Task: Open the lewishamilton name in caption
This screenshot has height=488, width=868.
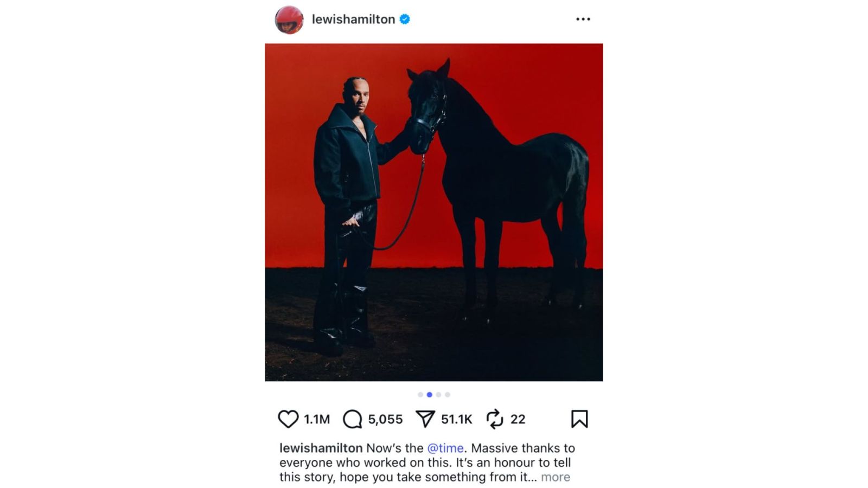Action: tap(321, 448)
